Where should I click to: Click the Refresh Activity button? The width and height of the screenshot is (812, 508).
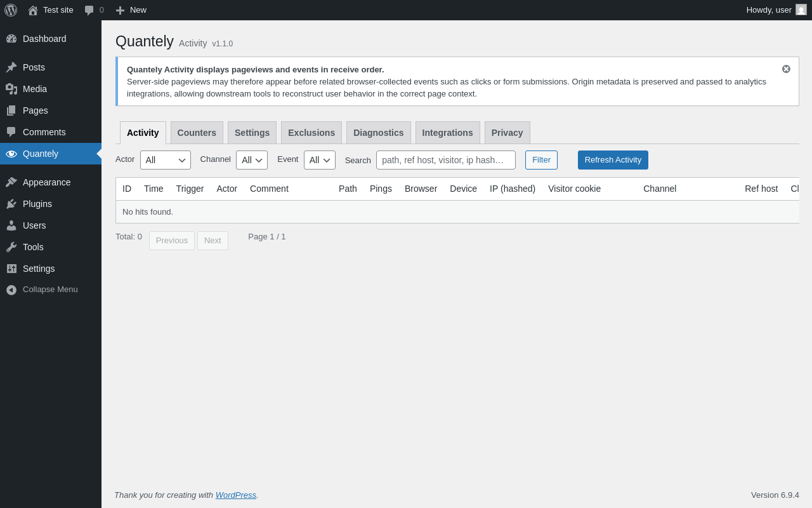point(613,160)
